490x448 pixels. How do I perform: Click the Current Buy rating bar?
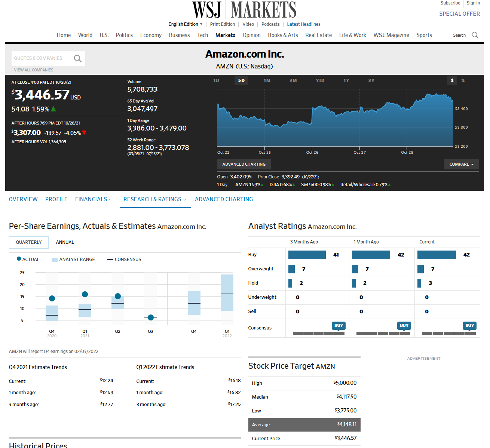click(437, 255)
